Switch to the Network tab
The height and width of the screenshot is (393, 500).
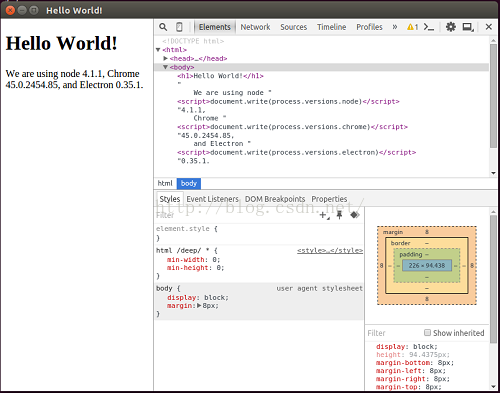[x=255, y=27]
